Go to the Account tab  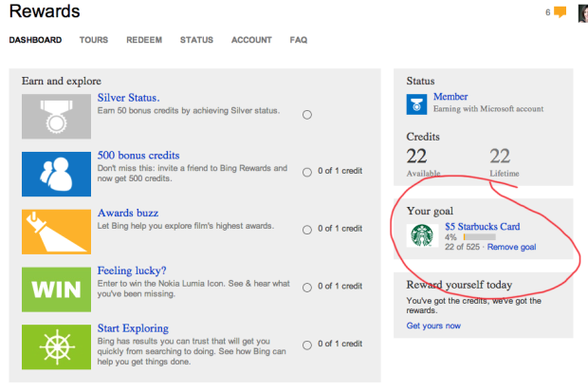click(x=251, y=40)
